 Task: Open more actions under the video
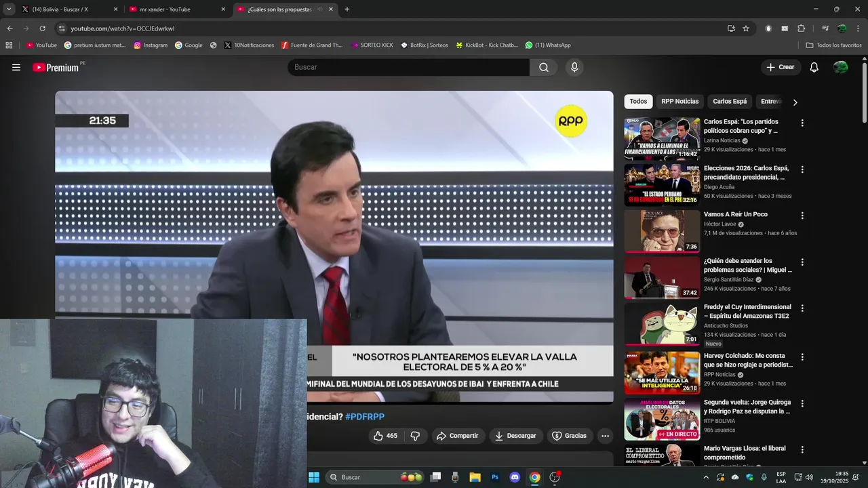tap(606, 436)
